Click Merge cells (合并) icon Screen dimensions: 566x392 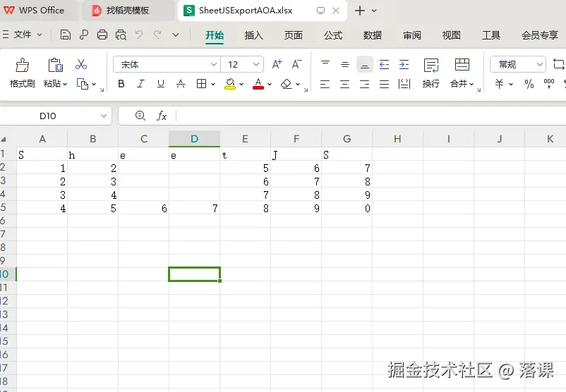[x=462, y=65]
